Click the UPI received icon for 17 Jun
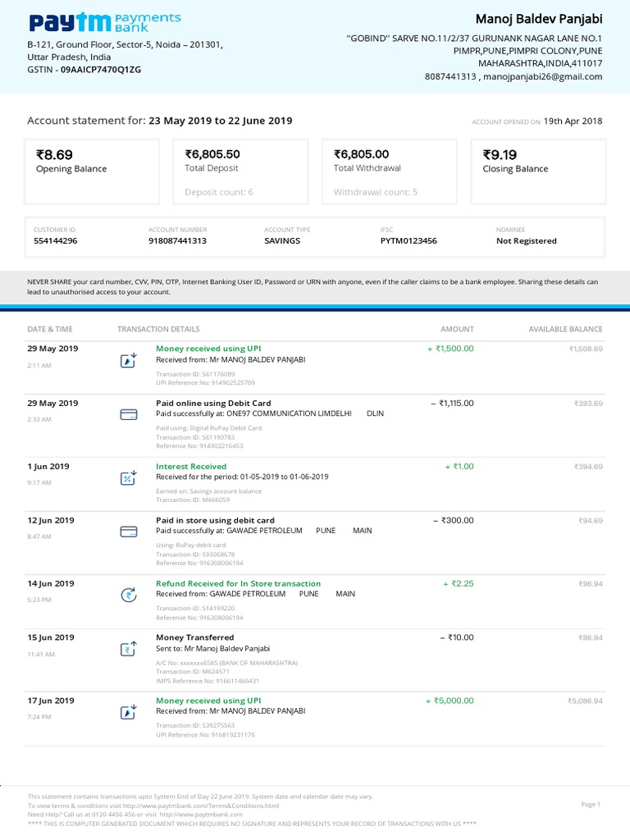The image size is (630, 840). click(x=128, y=713)
